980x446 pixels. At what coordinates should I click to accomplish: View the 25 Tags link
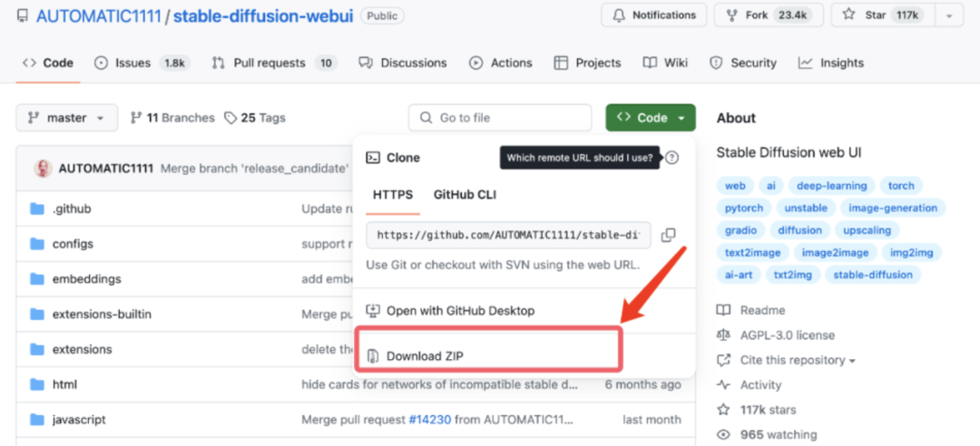click(255, 118)
